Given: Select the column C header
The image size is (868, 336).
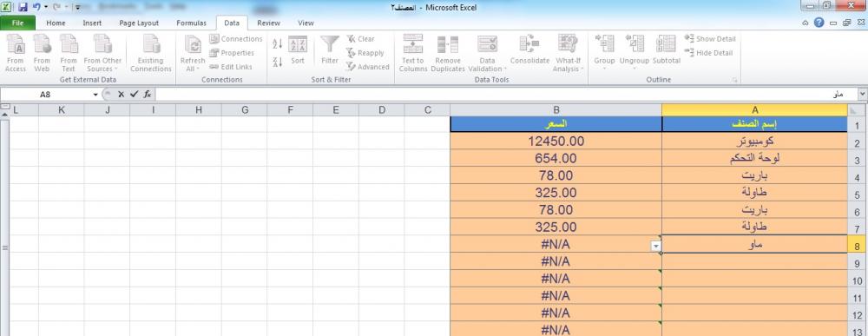Looking at the screenshot, I should (427, 110).
